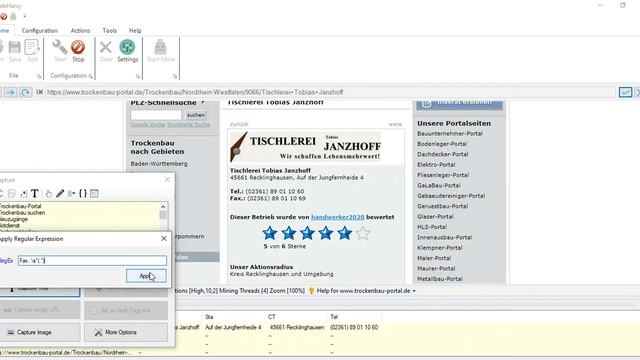Click the grey icon in the quick access toolbar
Image resolution: width=640 pixels, height=360 pixels.
13,16
